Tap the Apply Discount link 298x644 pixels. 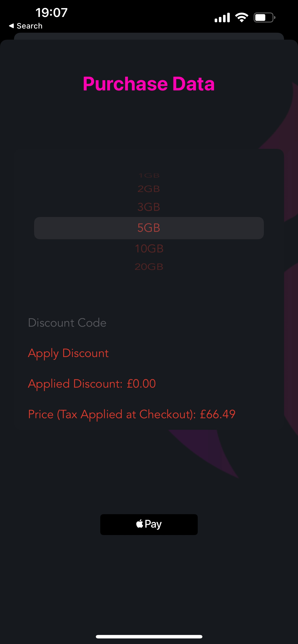(x=68, y=353)
